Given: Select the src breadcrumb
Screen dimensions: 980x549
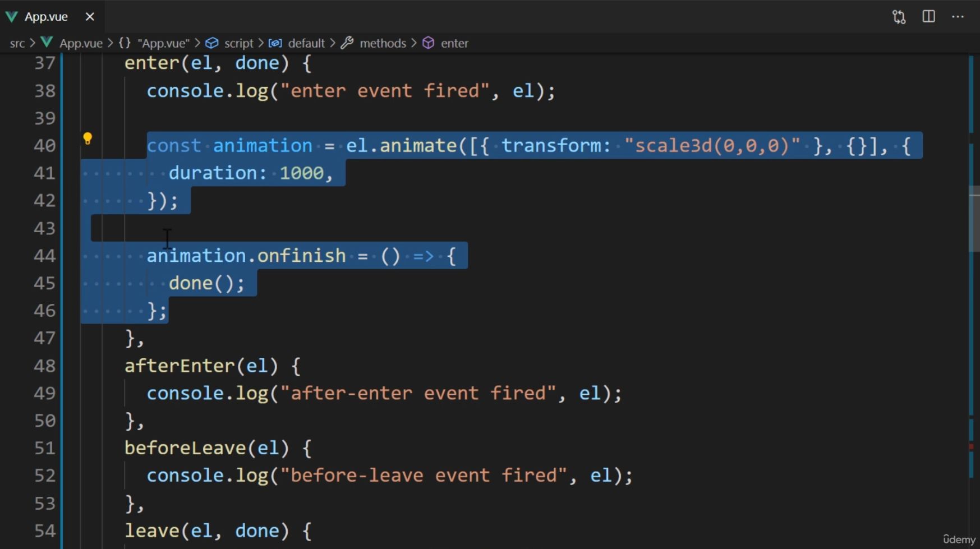Looking at the screenshot, I should tap(17, 43).
